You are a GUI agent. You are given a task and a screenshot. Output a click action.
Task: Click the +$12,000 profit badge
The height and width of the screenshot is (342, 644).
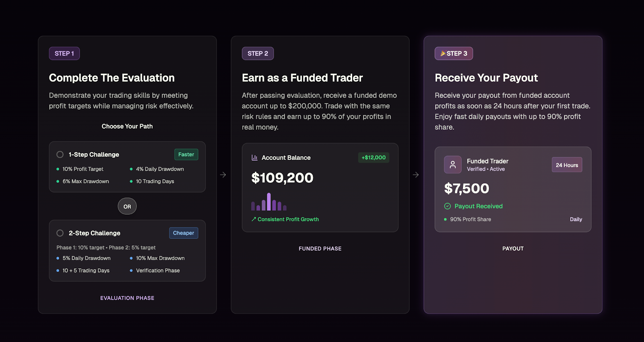(x=374, y=158)
